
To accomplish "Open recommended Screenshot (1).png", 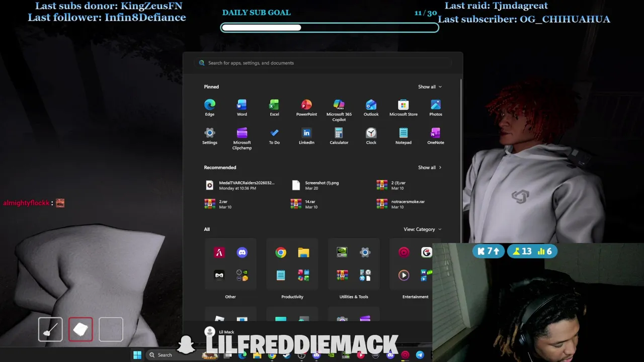I will 316,186.
